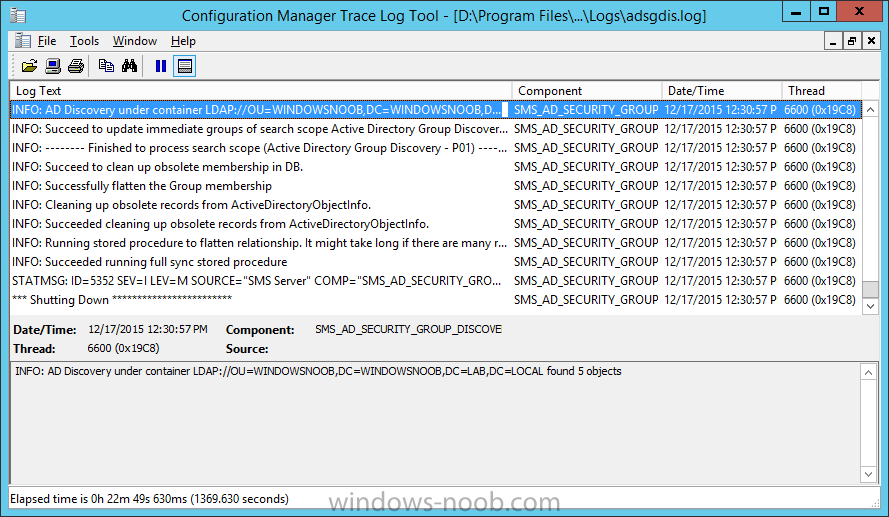The image size is (889, 517).
Task: Select 'Succeeded running full sync stored procedure' row
Action: (x=435, y=262)
